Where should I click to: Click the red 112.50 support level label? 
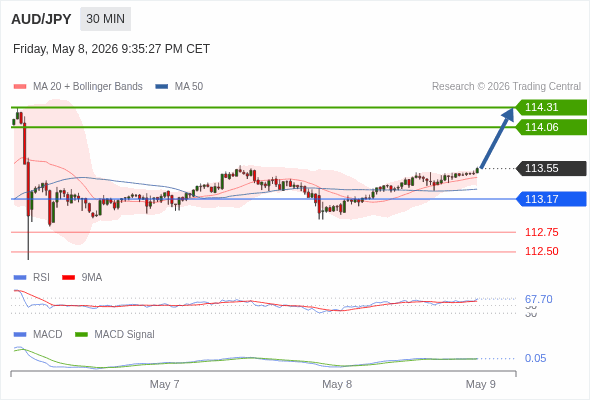tap(541, 251)
